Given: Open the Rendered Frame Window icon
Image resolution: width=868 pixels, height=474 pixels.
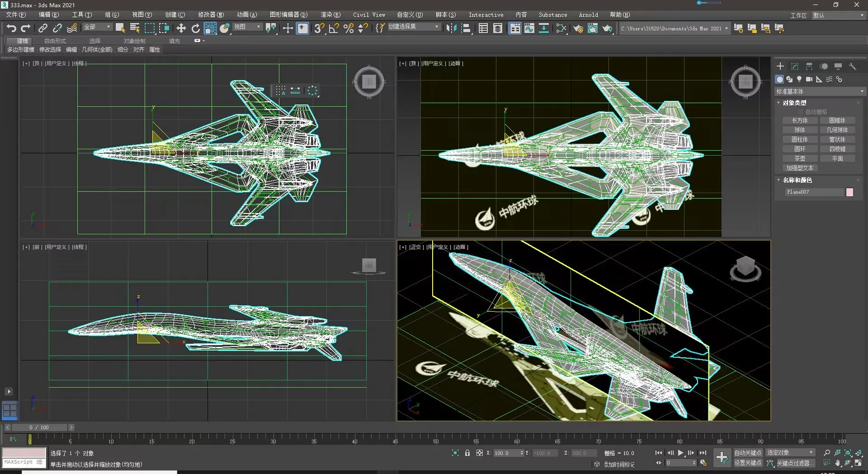Looking at the screenshot, I should (593, 28).
